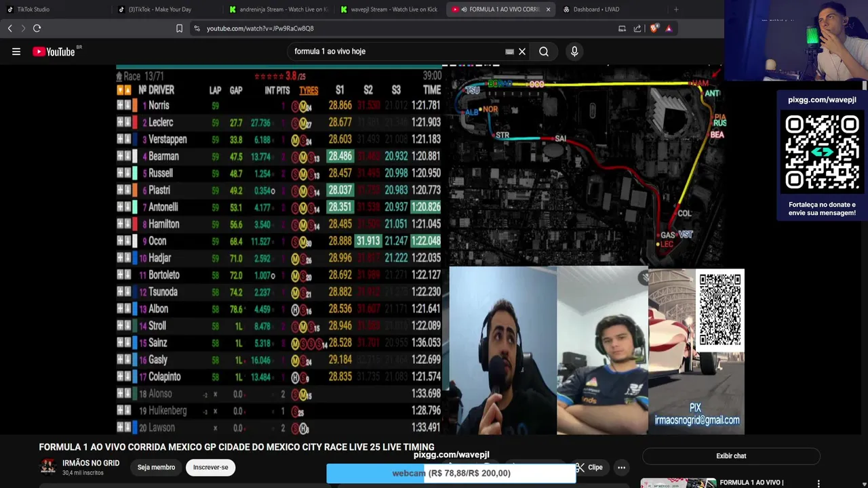Click the Clipe button

point(589,468)
